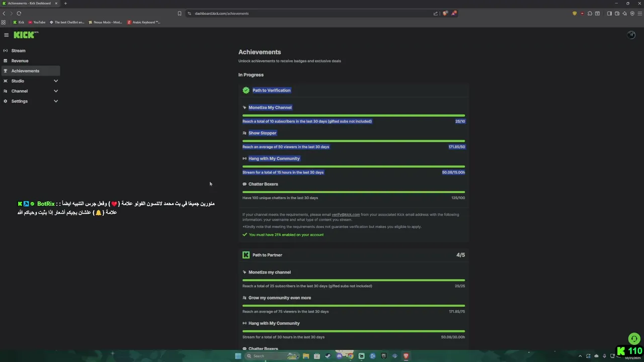644x362 pixels.
Task: Open a new browser tab
Action: tap(65, 4)
